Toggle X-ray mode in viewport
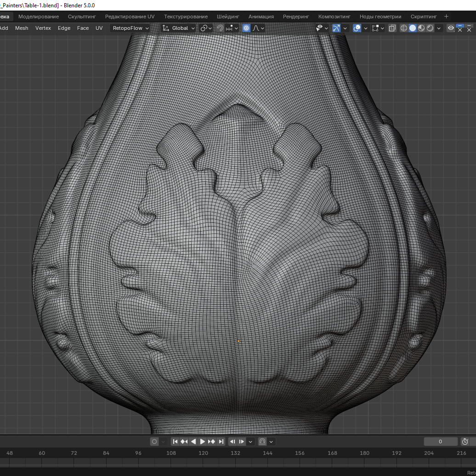476x476 pixels. 392,28
